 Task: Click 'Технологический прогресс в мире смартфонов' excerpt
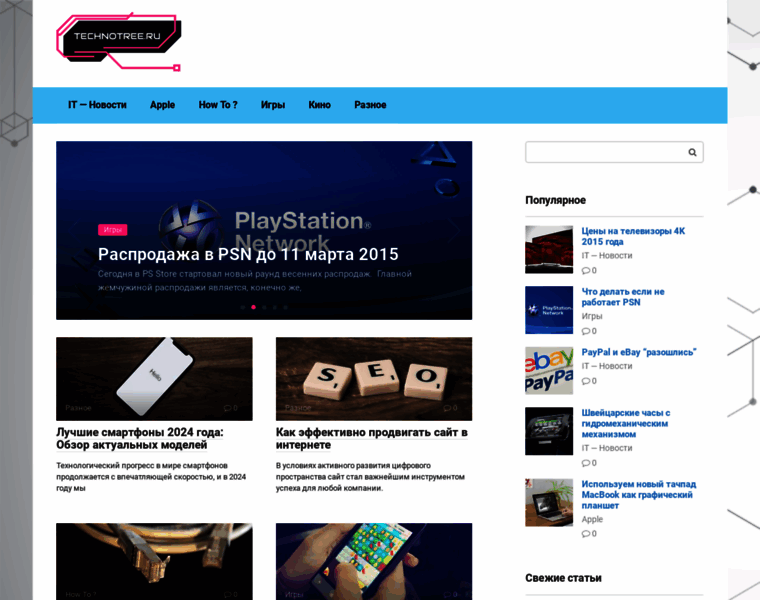(151, 477)
